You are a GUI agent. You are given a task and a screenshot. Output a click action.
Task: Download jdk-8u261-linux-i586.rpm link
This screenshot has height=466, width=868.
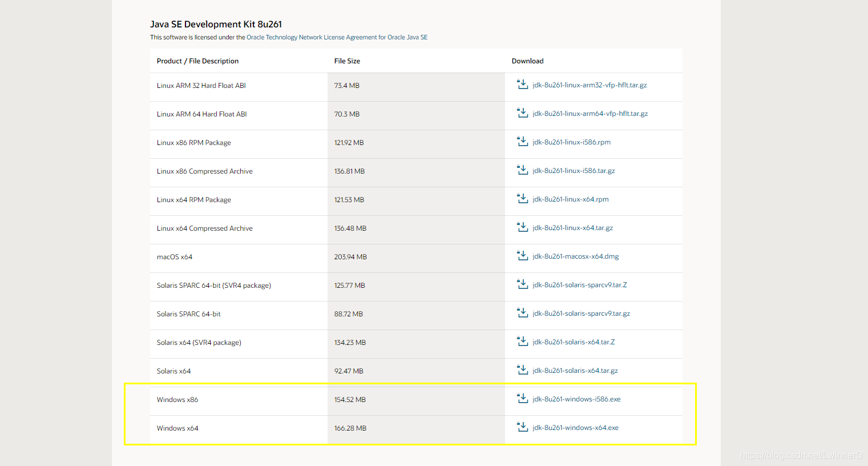click(x=571, y=142)
